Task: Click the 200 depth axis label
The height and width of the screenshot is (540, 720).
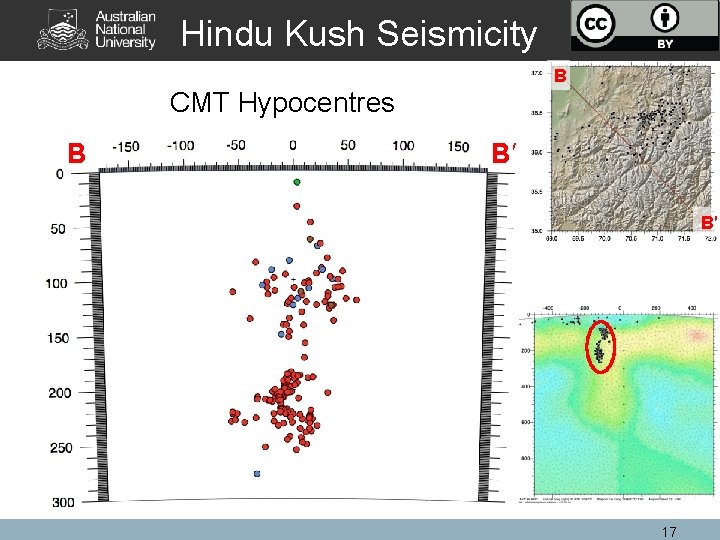Action: [60, 393]
